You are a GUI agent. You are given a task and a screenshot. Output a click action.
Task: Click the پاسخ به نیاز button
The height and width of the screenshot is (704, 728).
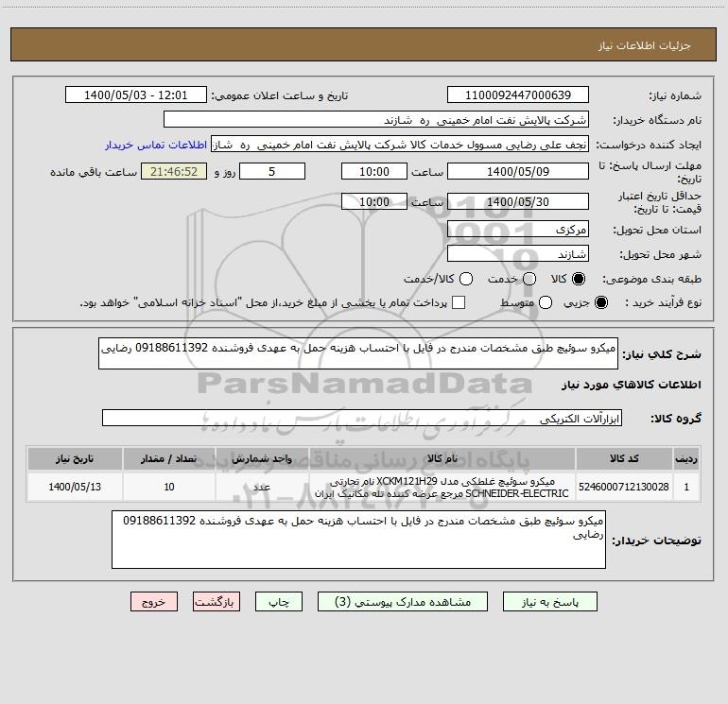[x=549, y=602]
